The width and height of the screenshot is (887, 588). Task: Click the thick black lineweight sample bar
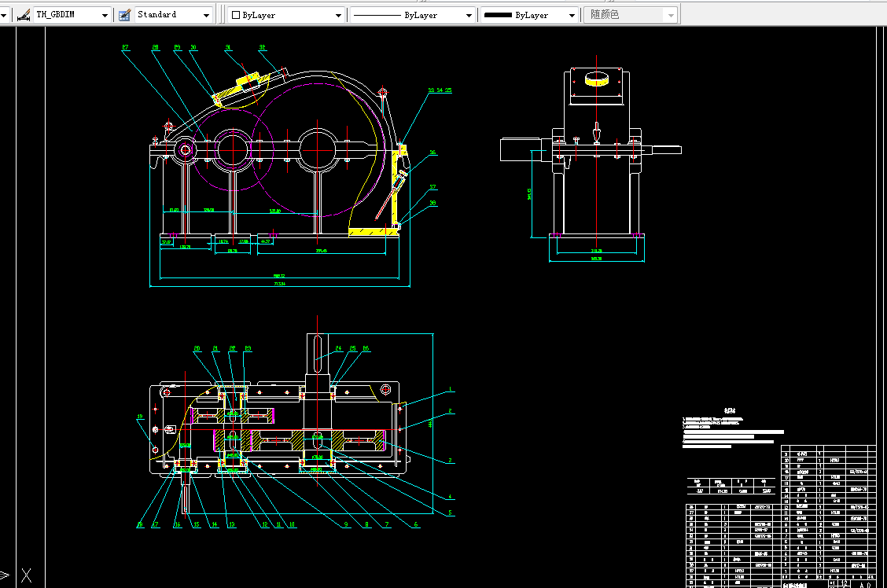point(498,15)
